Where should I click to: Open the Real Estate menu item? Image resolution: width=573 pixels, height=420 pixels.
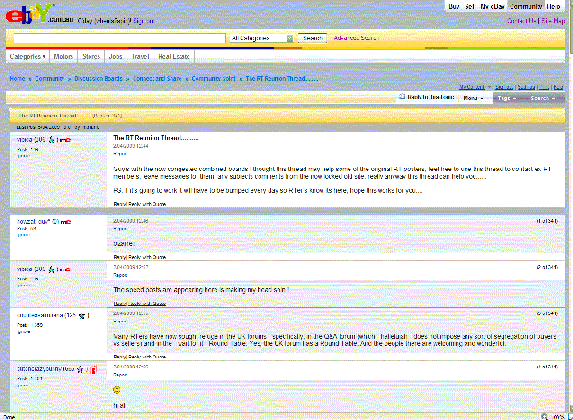[x=174, y=56]
